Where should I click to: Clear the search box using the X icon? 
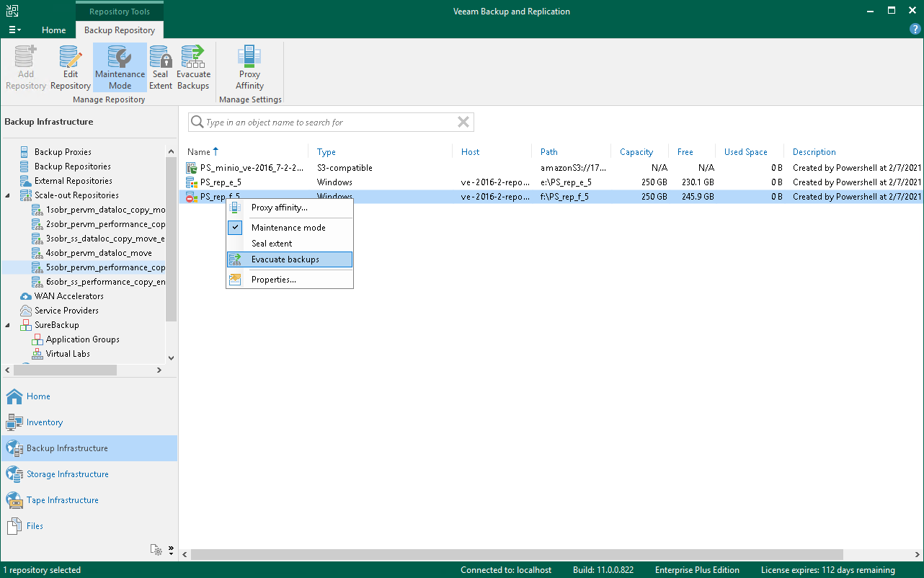coord(463,122)
